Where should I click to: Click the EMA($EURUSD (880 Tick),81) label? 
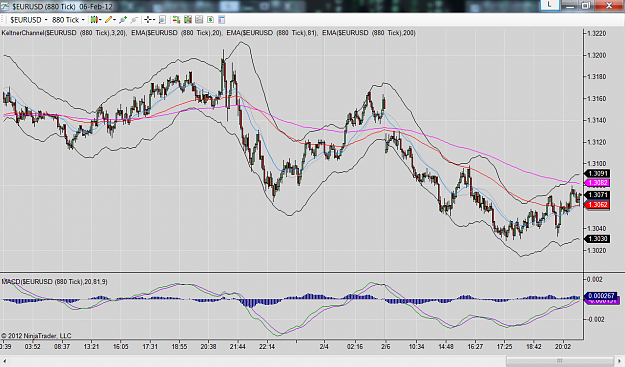[272, 33]
